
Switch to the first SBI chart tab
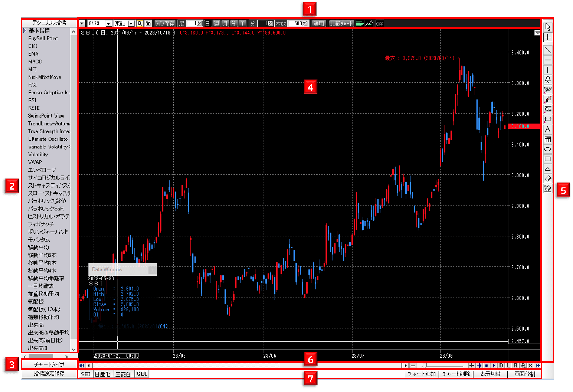85,374
